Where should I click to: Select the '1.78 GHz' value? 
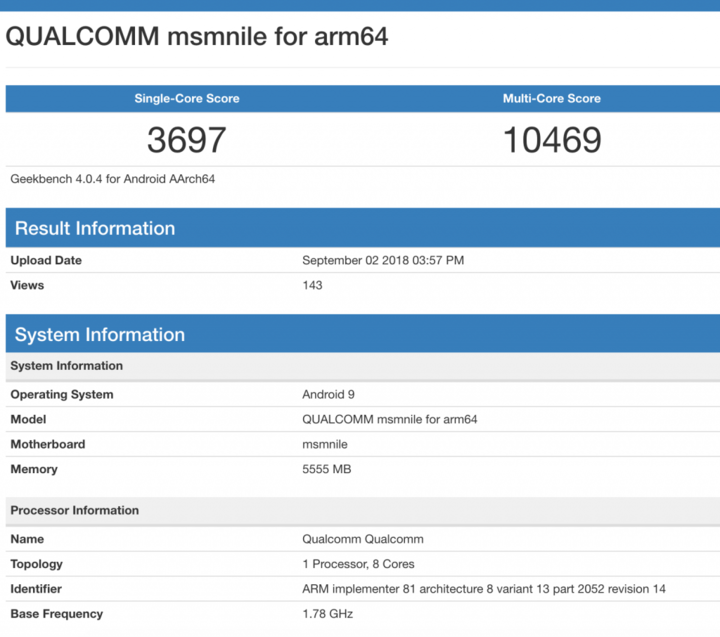pos(327,614)
